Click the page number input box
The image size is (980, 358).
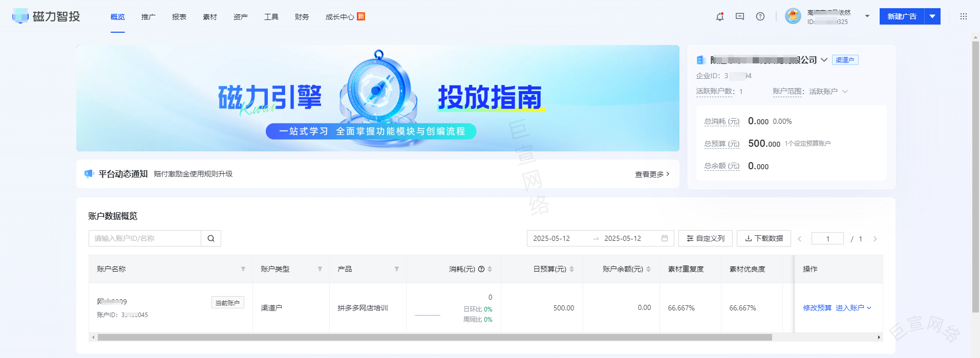tap(827, 239)
